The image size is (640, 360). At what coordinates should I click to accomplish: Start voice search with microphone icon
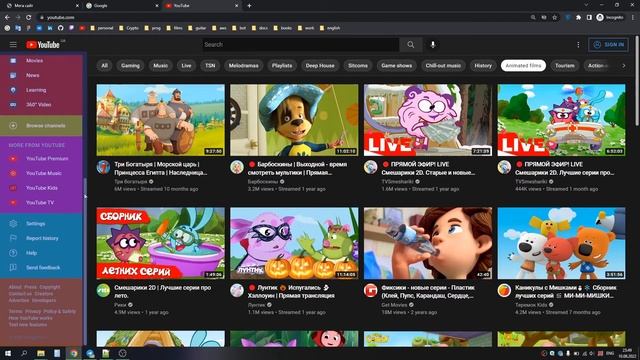click(x=433, y=44)
